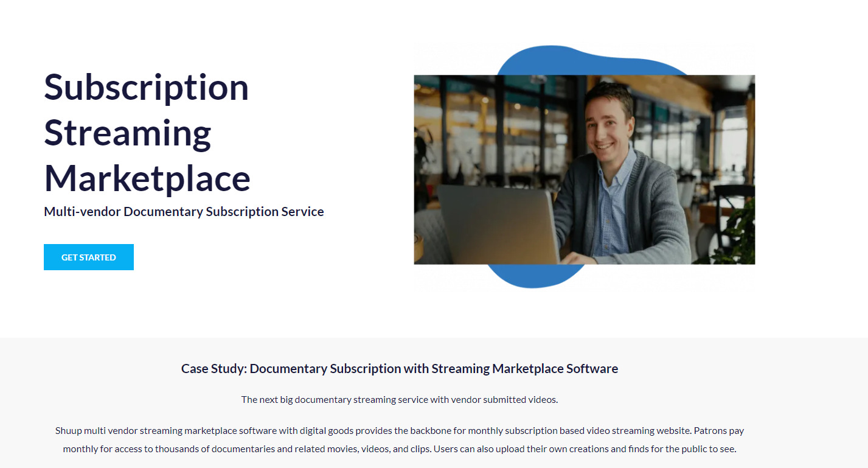This screenshot has height=468, width=868.
Task: Click the word "Subscription" in the main heading
Action: (147, 87)
